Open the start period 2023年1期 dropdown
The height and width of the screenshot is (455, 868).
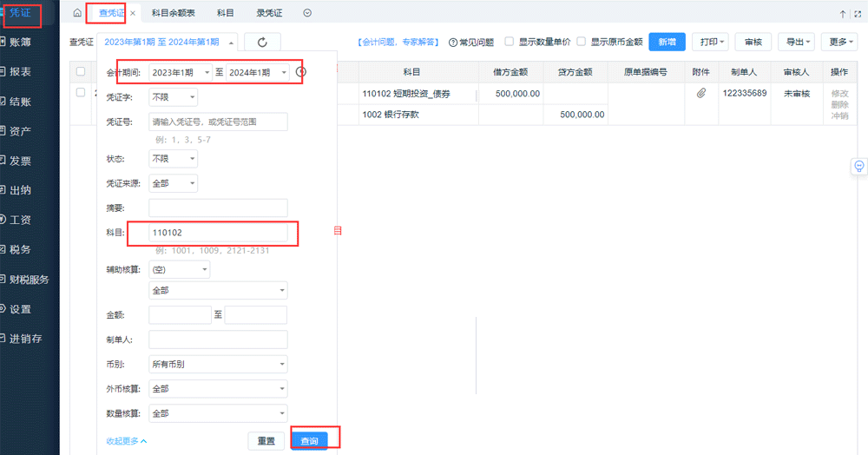(x=181, y=72)
